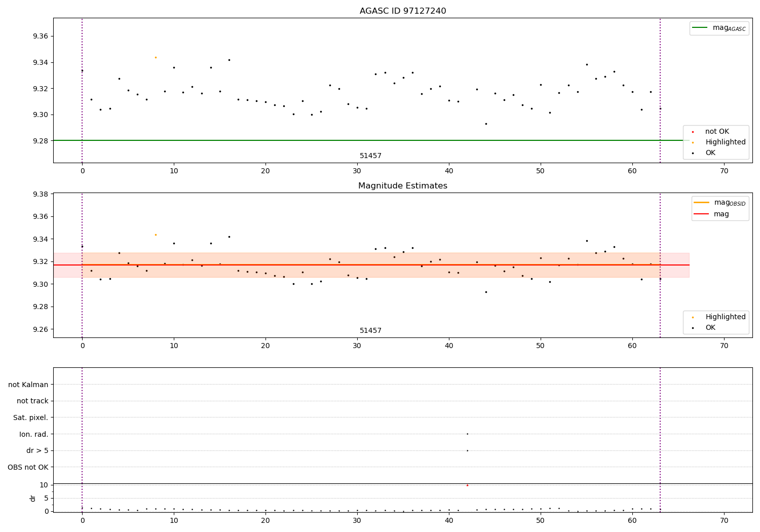Click the orange highlighted point in middle plot
The image size is (760, 532).
pos(156,235)
